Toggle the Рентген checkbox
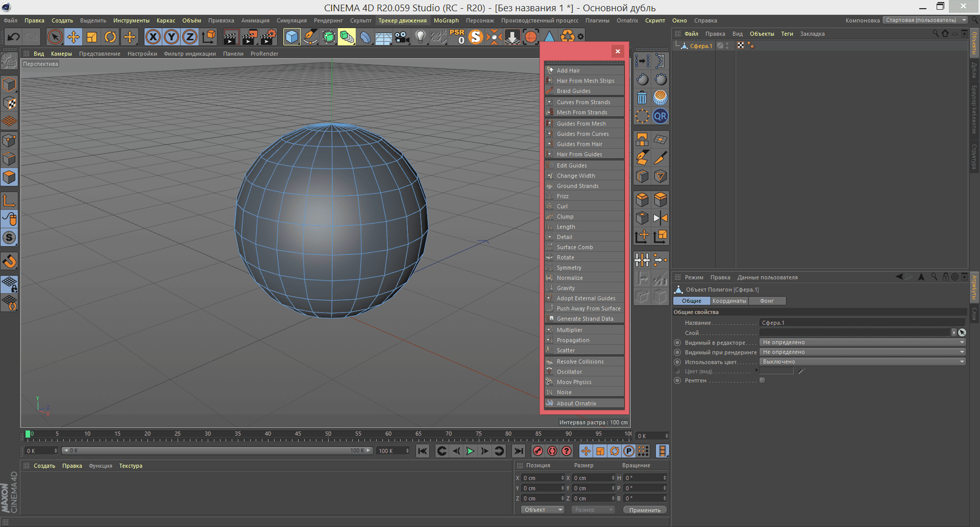This screenshot has width=980, height=527. [x=762, y=380]
